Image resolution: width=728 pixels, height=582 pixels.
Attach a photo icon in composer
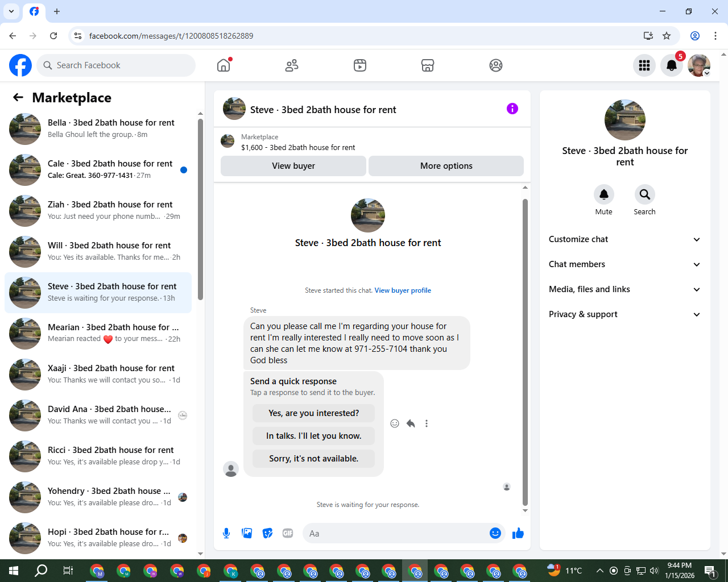tap(247, 533)
